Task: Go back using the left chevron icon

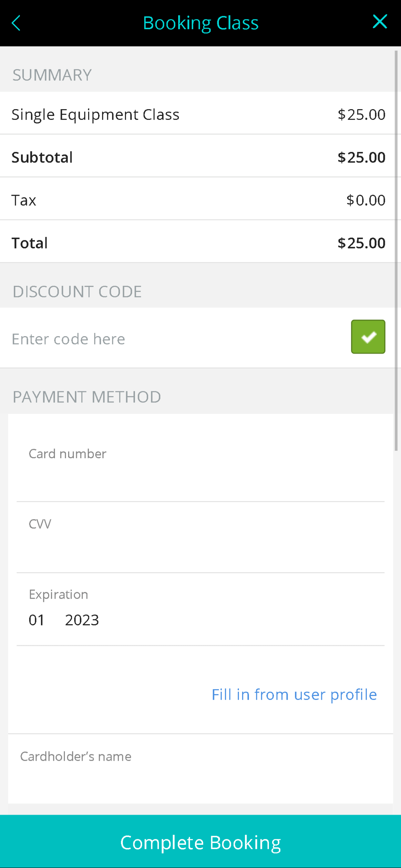Action: point(16,23)
